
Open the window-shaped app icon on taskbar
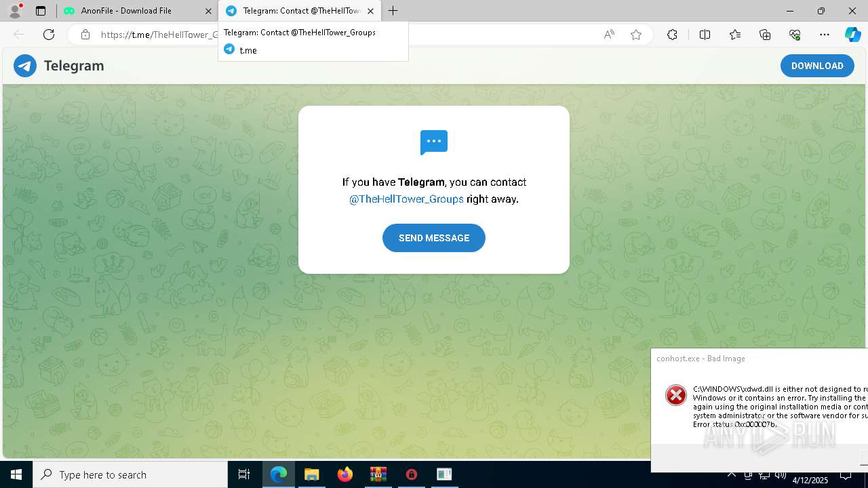click(x=444, y=474)
